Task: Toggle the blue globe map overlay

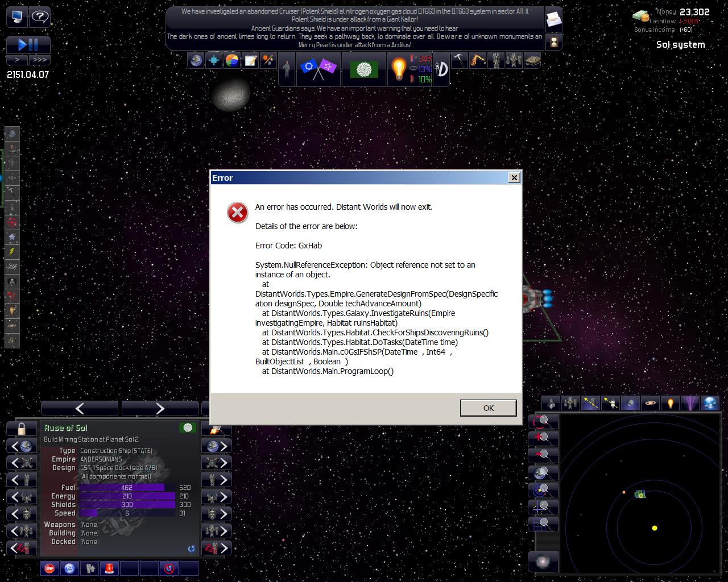Action: coord(710,403)
